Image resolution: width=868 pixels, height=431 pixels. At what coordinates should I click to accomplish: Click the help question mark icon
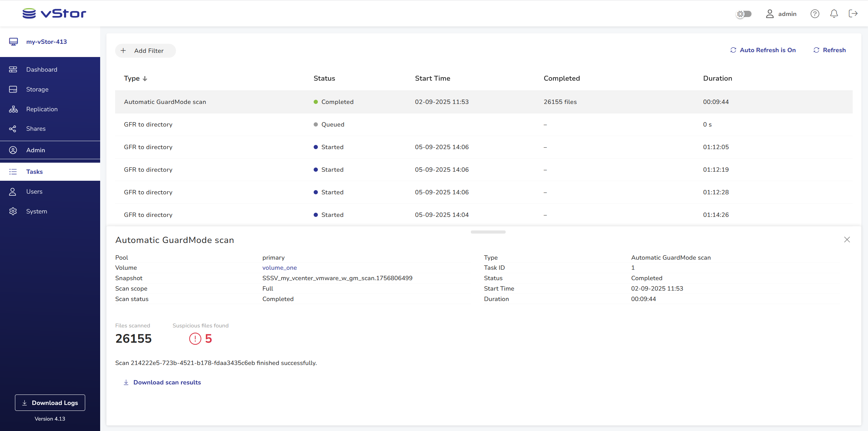click(815, 14)
